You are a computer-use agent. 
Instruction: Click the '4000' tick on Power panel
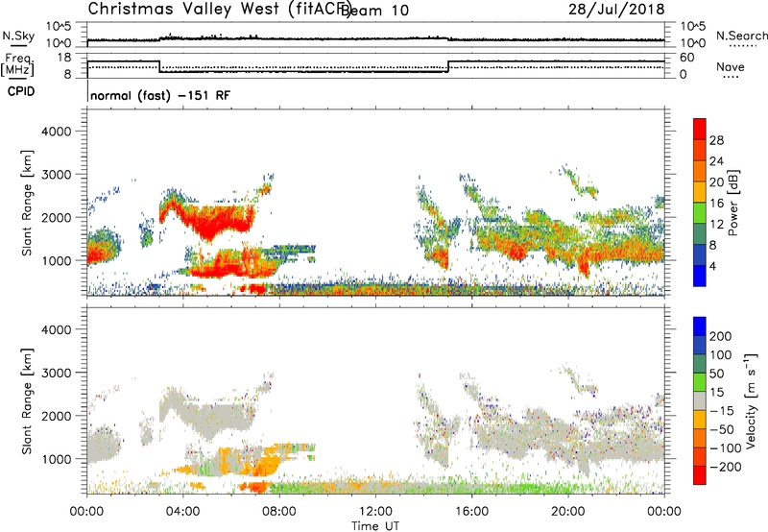(56, 132)
